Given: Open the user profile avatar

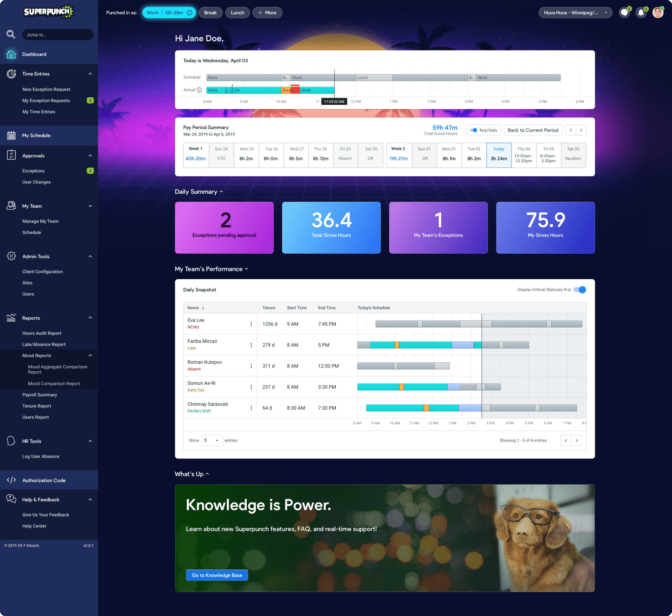Looking at the screenshot, I should (x=658, y=13).
